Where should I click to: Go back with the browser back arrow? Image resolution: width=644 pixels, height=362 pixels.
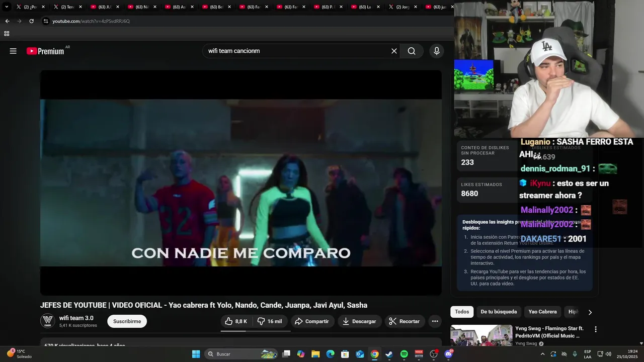click(7, 21)
